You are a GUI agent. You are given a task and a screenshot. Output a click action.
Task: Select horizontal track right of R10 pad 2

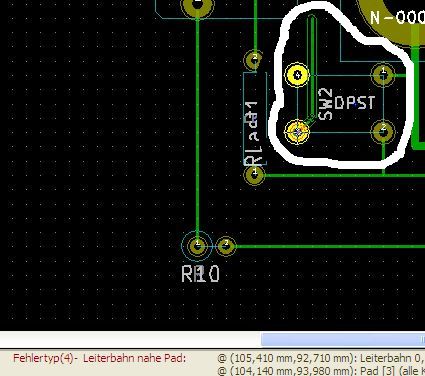click(x=330, y=247)
